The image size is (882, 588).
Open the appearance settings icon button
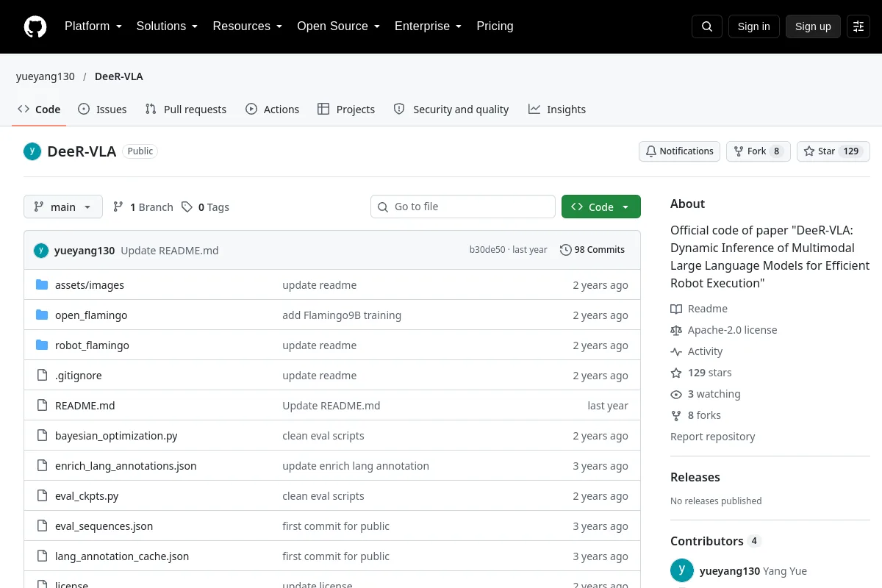click(x=858, y=26)
